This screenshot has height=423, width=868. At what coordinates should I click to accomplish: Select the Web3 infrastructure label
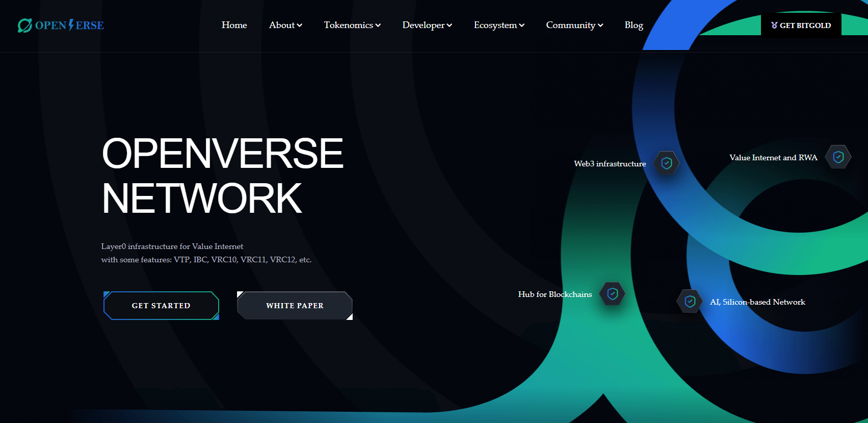(610, 164)
